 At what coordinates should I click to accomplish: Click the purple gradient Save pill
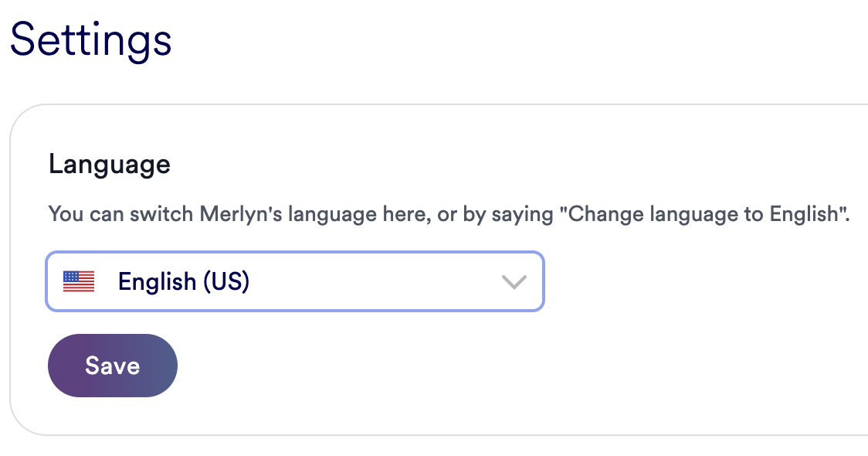point(113,366)
